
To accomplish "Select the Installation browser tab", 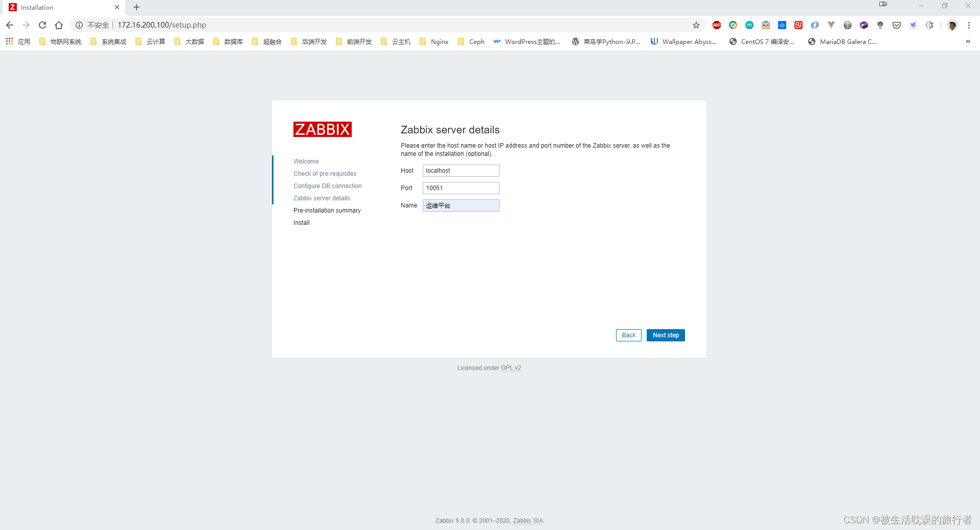I will pyautogui.click(x=63, y=8).
